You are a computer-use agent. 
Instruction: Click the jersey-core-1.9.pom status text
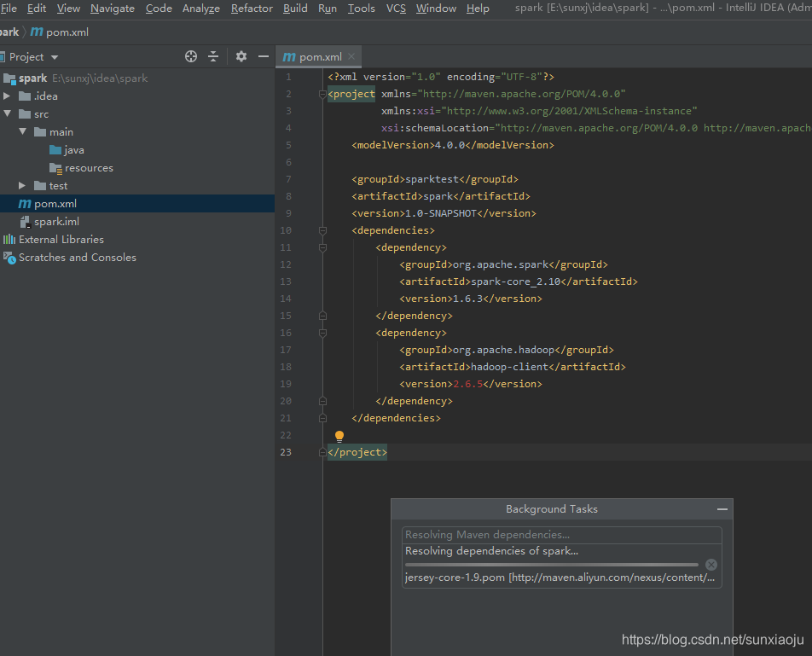point(560,578)
